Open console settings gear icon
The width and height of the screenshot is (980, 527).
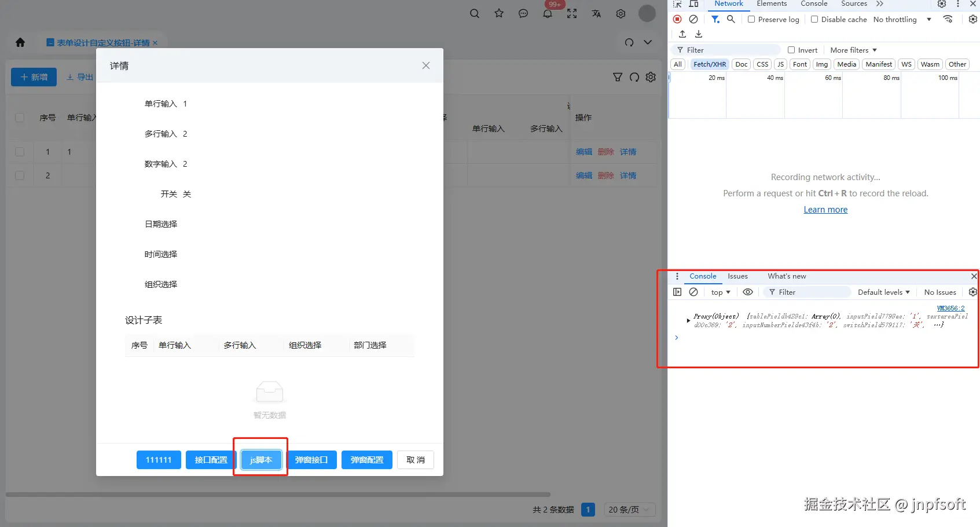(973, 292)
